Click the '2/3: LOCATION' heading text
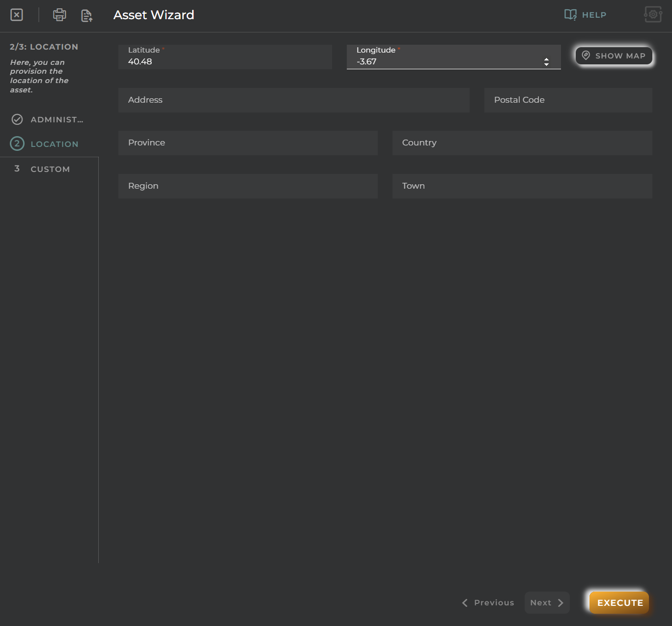 (44, 47)
